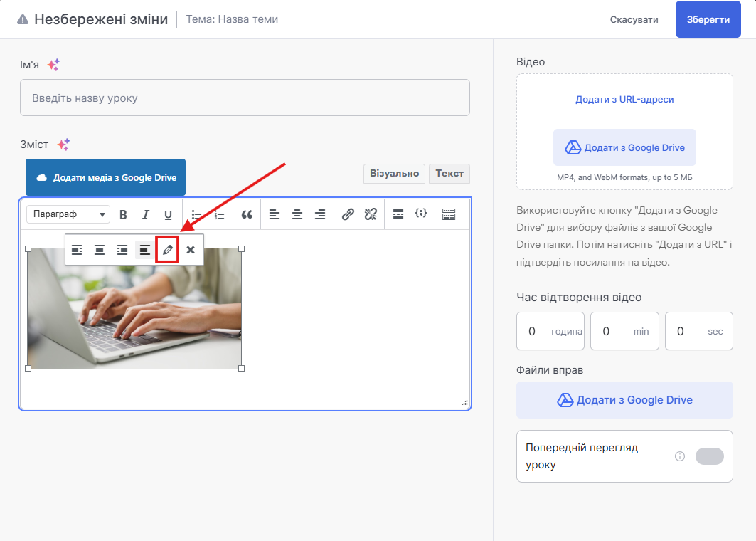Click the pencil edit image icon
This screenshot has width=756, height=541.
pyautogui.click(x=167, y=250)
